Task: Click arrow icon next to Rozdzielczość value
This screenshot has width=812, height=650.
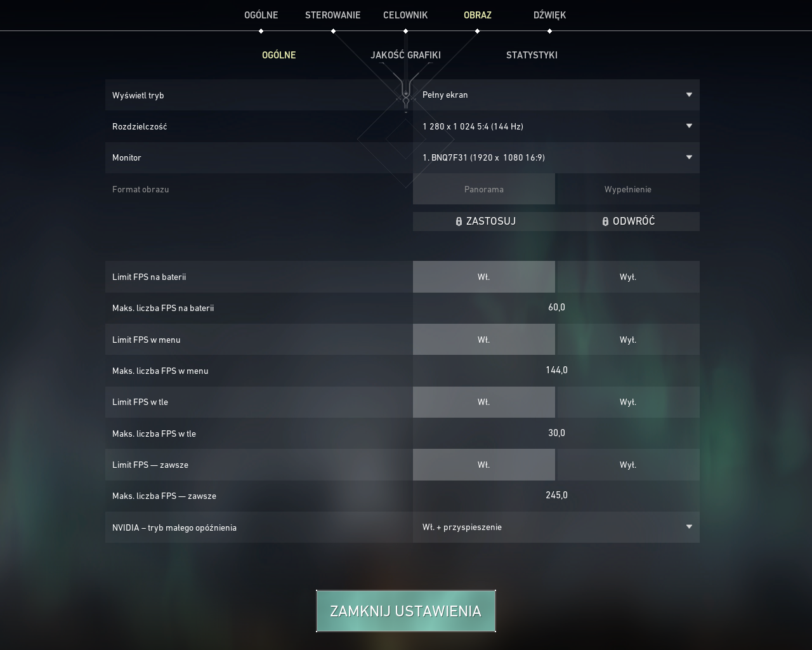Action: 689,126
